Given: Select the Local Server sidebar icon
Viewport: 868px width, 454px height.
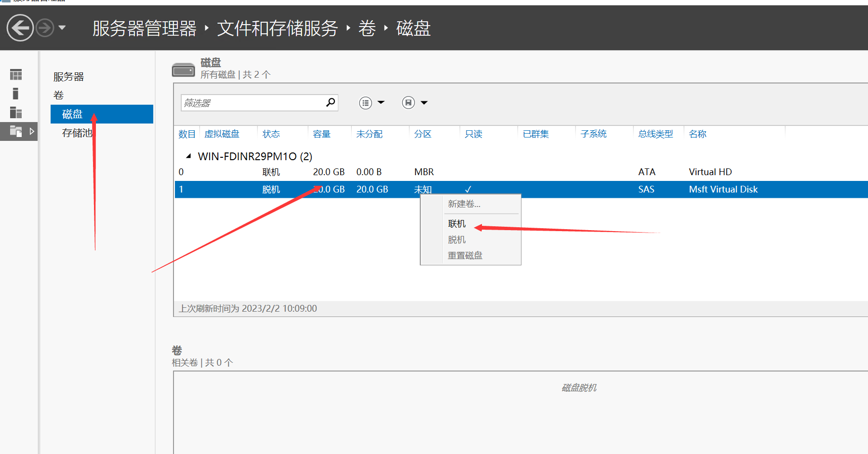Looking at the screenshot, I should pos(15,94).
